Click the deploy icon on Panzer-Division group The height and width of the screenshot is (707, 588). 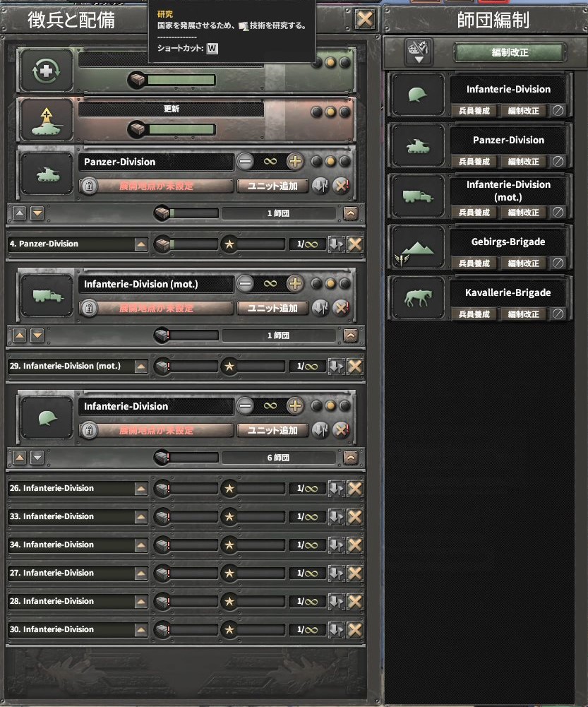(320, 185)
